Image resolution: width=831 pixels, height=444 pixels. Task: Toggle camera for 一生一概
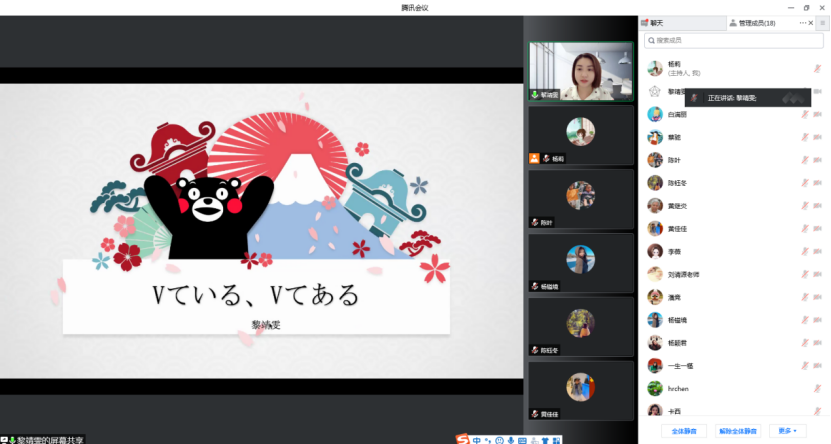click(819, 365)
